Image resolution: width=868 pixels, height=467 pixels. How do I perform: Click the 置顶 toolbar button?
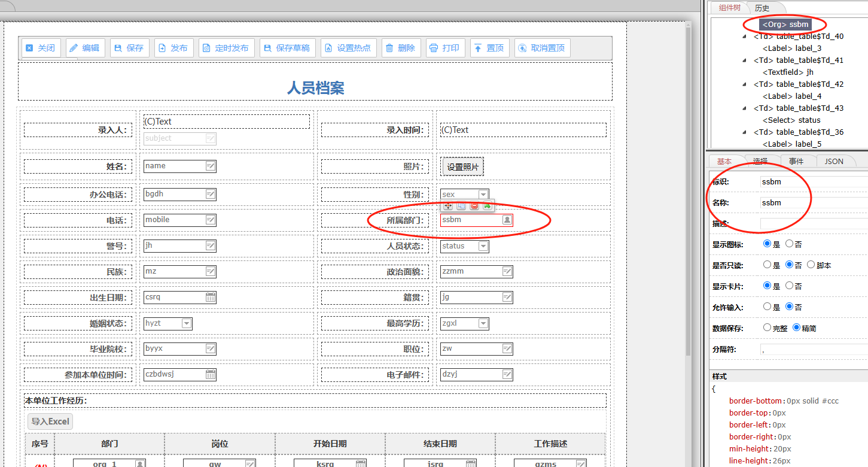coord(489,48)
